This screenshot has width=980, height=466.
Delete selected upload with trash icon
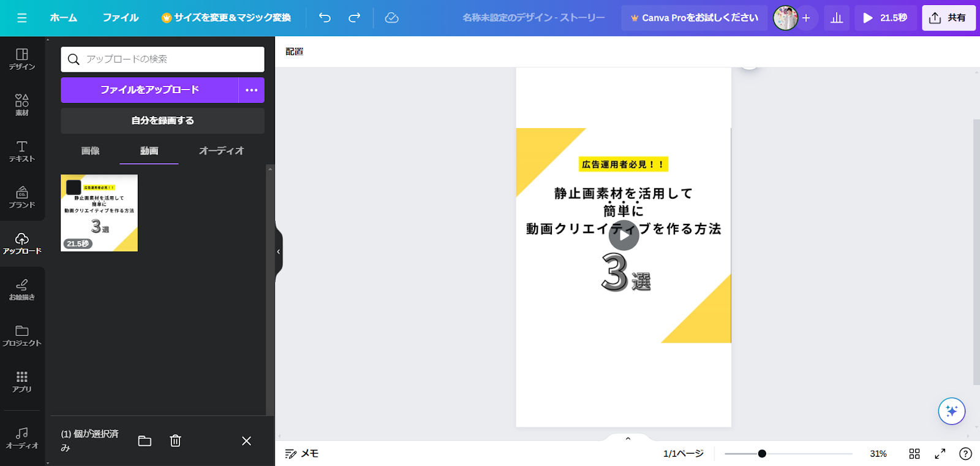175,441
